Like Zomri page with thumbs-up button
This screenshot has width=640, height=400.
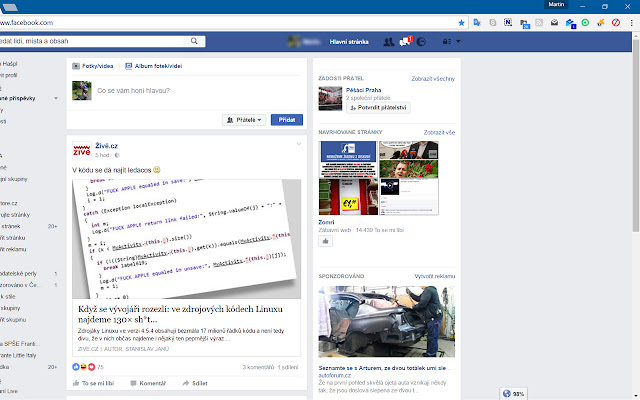[325, 241]
